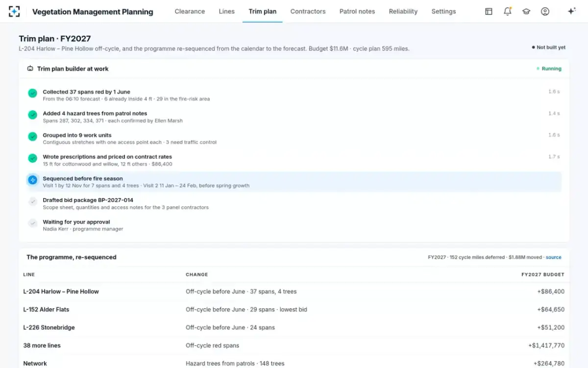Select the Sequenced before fire season step
This screenshot has width=588, height=368.
tap(294, 182)
